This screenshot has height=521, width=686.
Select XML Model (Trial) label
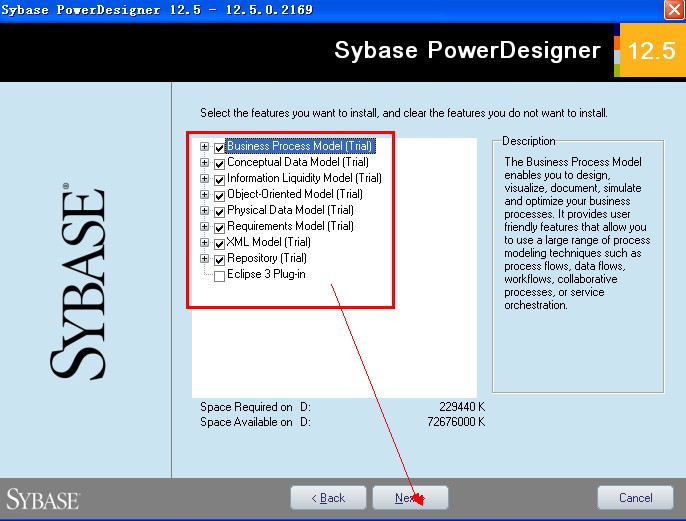(269, 242)
